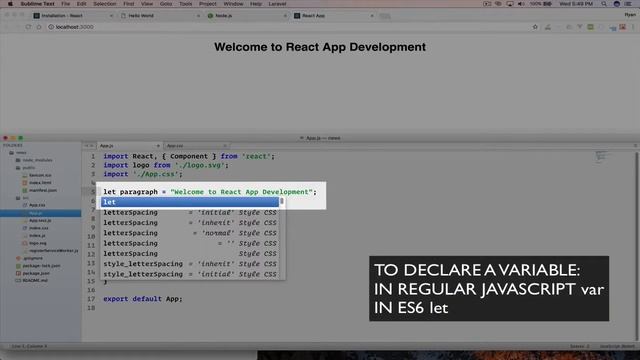Screen dimensions: 640x360
Task: Click the import React code line
Action: coord(189,156)
